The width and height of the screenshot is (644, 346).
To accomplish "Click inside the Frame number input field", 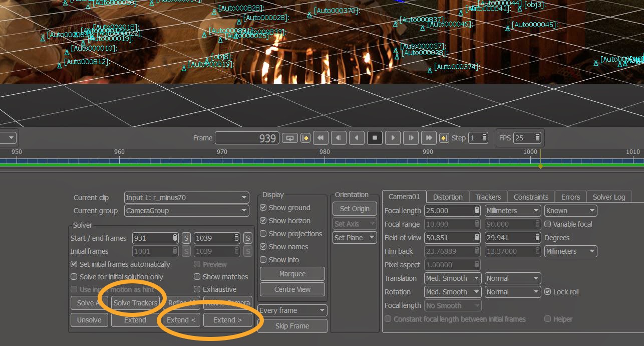I will pyautogui.click(x=247, y=138).
